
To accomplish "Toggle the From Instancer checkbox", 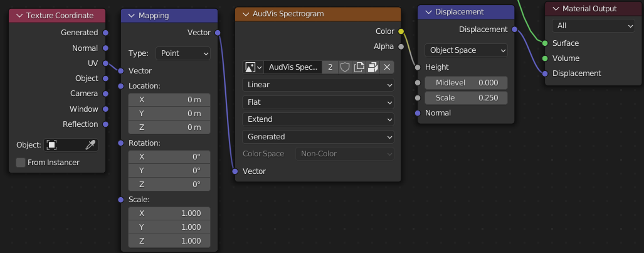I will [21, 163].
